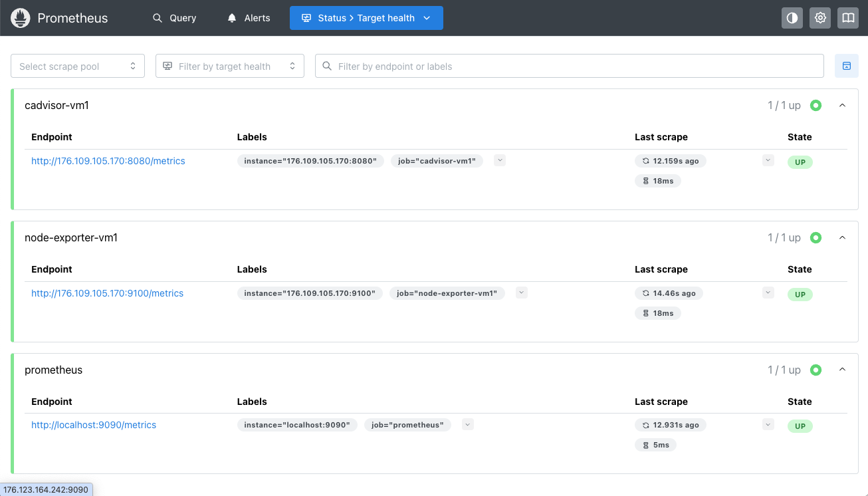868x496 pixels.
Task: Click the collapse all pools icon button
Action: pos(847,66)
